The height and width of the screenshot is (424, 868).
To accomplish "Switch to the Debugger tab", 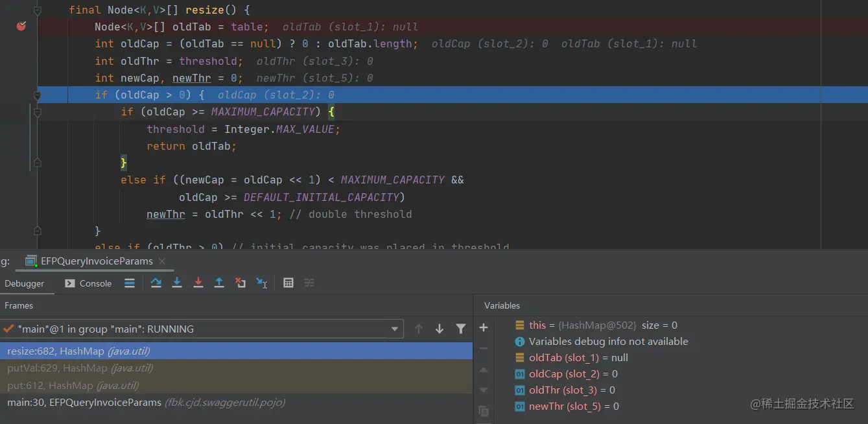I will tap(25, 283).
